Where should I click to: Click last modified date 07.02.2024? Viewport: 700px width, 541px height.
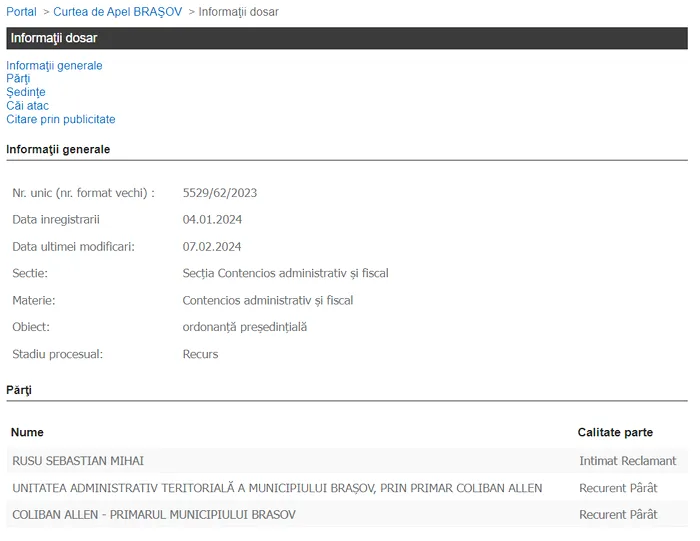coord(212,247)
